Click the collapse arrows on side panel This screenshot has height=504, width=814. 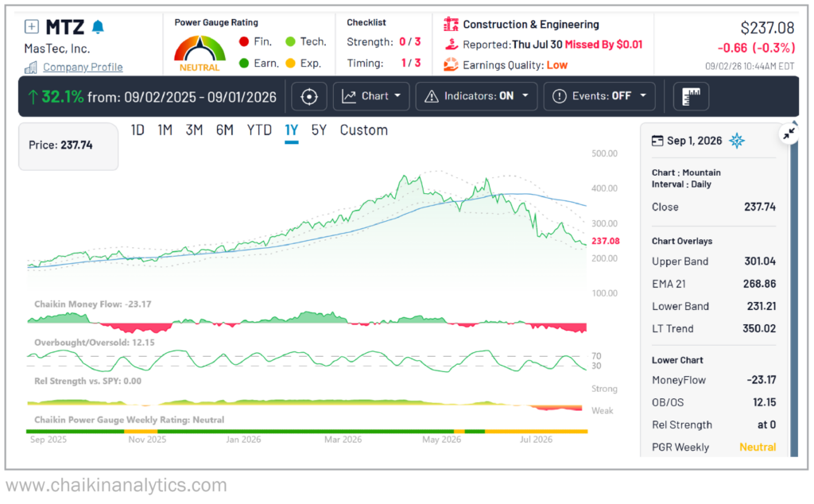click(x=789, y=134)
